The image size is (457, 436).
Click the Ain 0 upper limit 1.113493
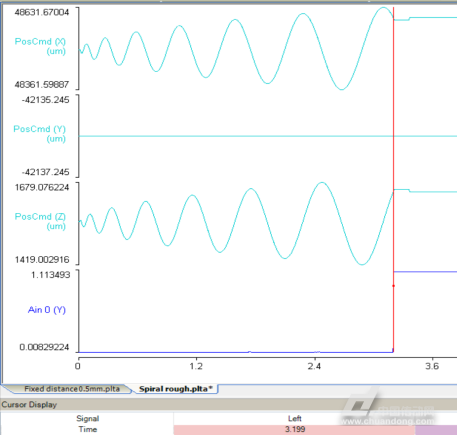click(50, 275)
